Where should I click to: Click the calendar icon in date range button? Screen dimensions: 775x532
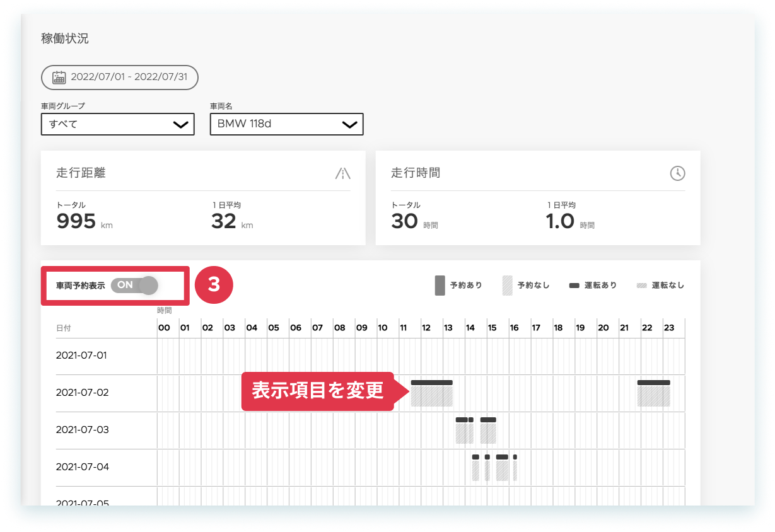[59, 78]
